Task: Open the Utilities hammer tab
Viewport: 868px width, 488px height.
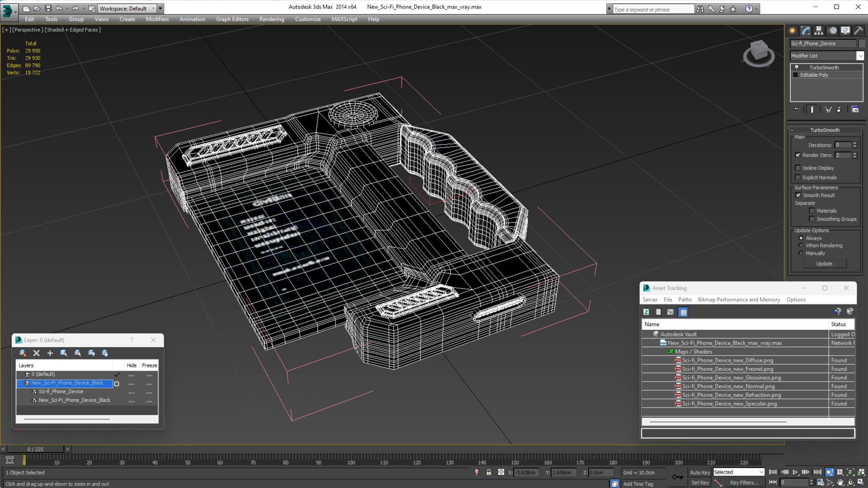Action: (x=859, y=31)
